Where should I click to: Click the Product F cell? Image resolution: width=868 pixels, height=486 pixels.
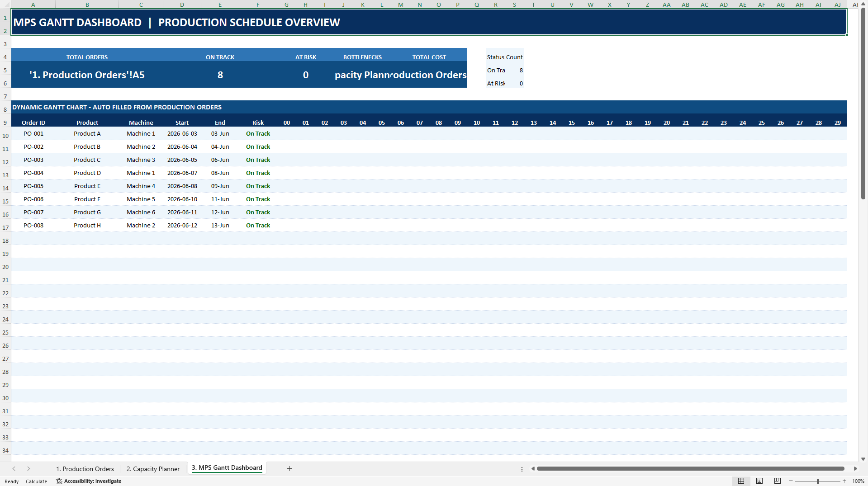pos(87,199)
